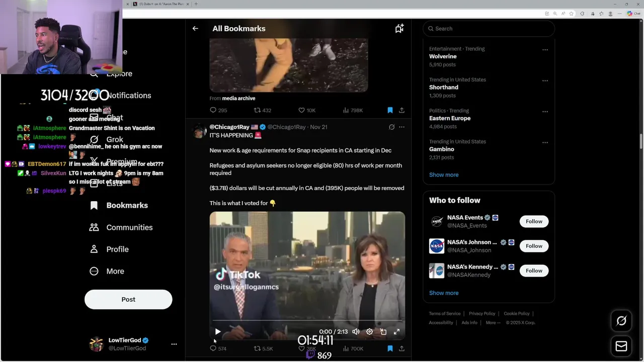644x362 pixels.
Task: Open the Chicago1Ray profile avatar
Action: coord(199,131)
